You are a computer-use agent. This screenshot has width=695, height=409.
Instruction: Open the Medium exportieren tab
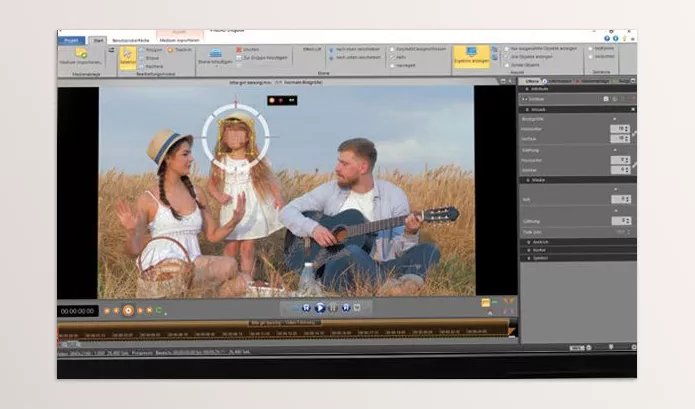(179, 40)
